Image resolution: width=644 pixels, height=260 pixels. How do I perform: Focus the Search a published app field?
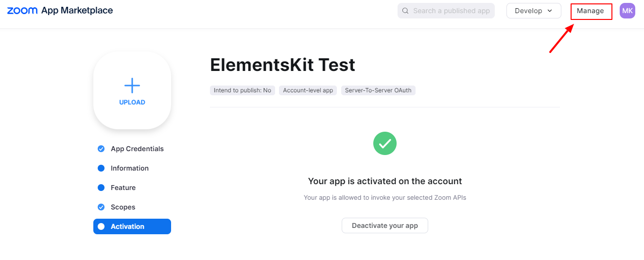pyautogui.click(x=451, y=11)
